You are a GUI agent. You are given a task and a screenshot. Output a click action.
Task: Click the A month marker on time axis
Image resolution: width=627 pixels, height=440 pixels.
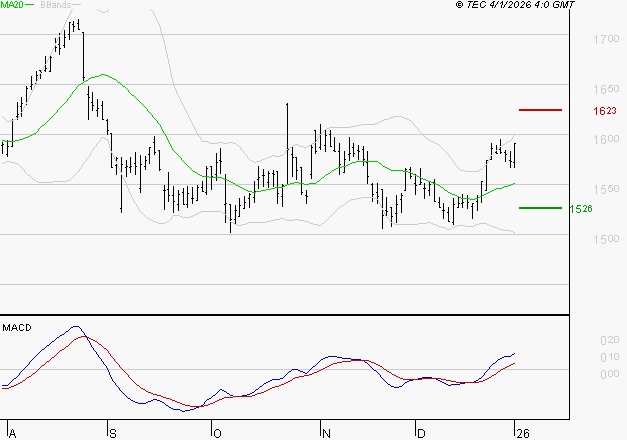pos(12,434)
